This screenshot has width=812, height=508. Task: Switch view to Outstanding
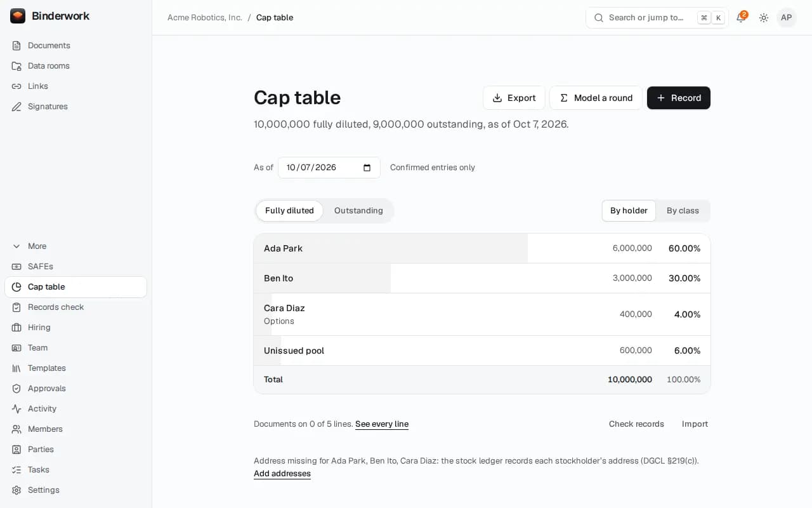click(x=358, y=211)
